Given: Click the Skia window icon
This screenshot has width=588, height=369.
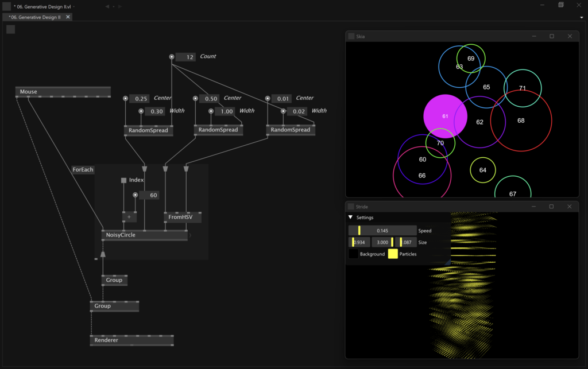Looking at the screenshot, I should [x=351, y=36].
